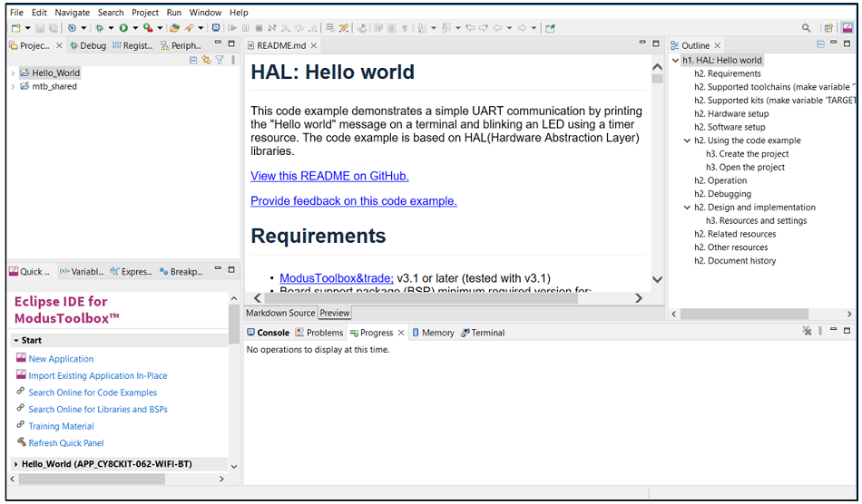Screen dimensions: 862x504
Task: Close the README.md editor tab
Action: tap(314, 45)
